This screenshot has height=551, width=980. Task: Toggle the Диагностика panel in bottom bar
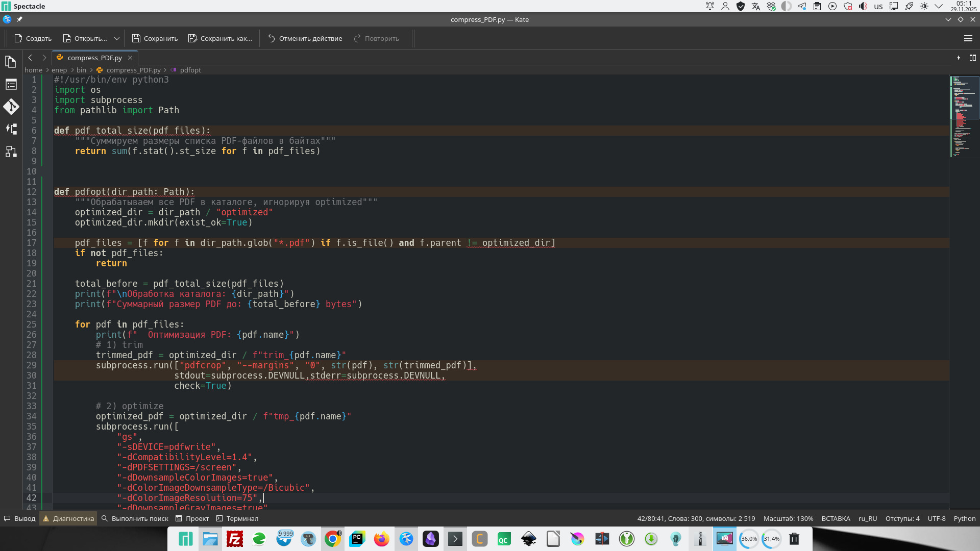(68, 518)
